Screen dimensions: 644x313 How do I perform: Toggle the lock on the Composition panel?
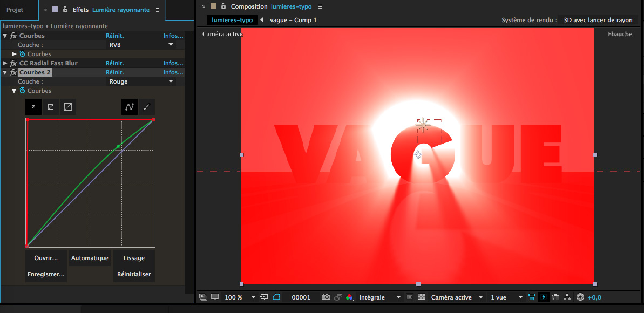pos(223,6)
